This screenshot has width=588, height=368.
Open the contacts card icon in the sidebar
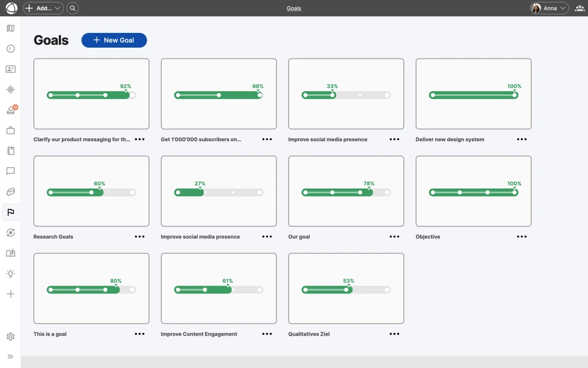pyautogui.click(x=10, y=69)
